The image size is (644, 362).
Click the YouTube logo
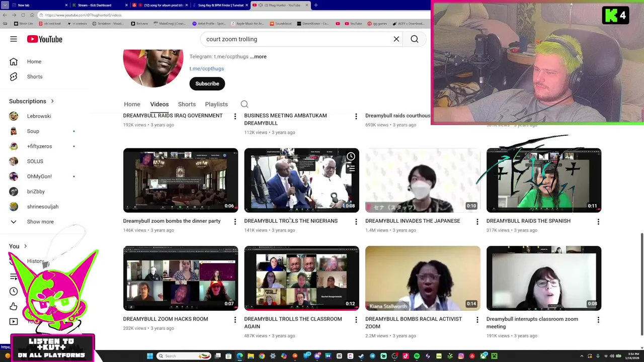45,39
